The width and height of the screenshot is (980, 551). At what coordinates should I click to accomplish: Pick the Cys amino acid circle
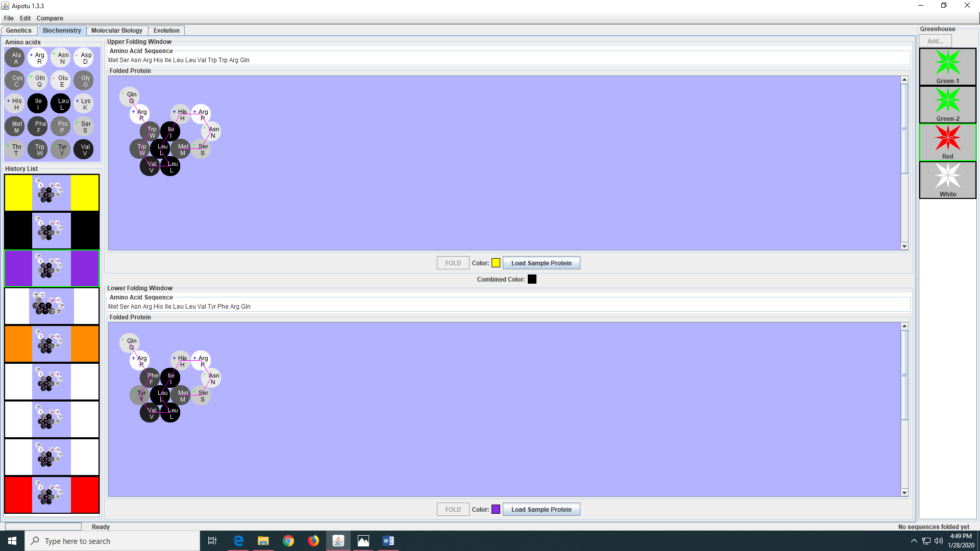tap(16, 81)
